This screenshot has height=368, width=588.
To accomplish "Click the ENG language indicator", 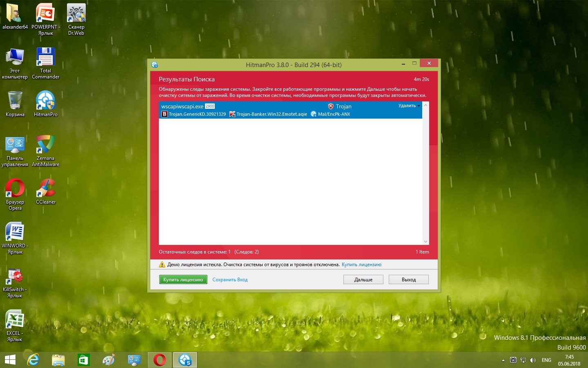I will (x=546, y=360).
